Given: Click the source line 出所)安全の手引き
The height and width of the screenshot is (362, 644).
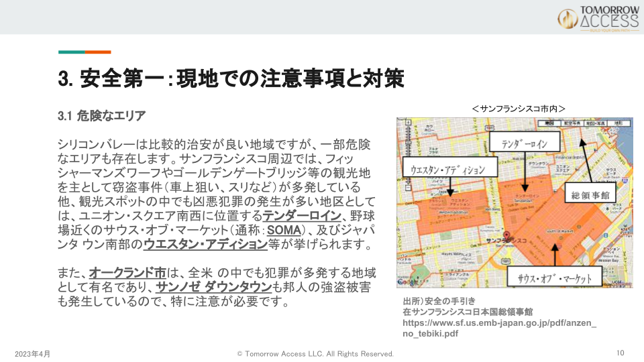Looking at the screenshot, I should coord(439,301).
